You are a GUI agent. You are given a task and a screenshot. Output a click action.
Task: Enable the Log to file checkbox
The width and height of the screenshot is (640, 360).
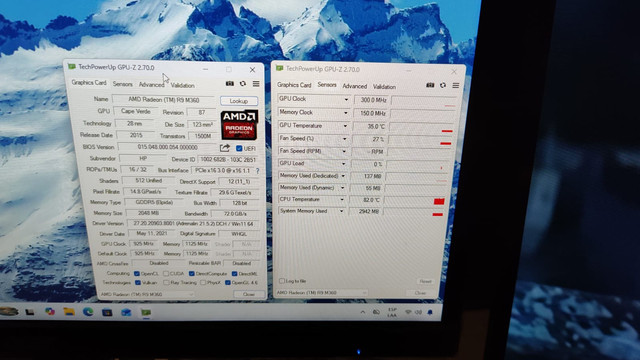coord(282,281)
